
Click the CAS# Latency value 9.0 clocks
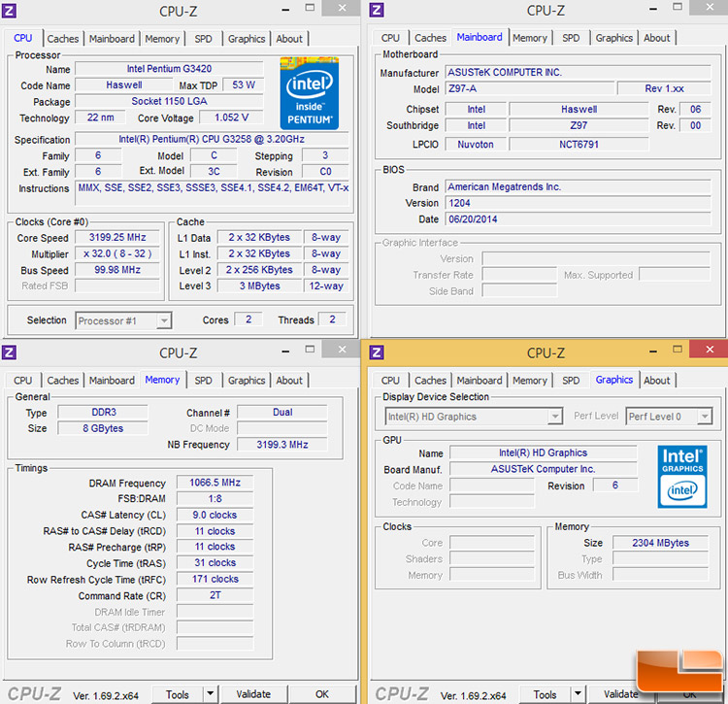[215, 515]
